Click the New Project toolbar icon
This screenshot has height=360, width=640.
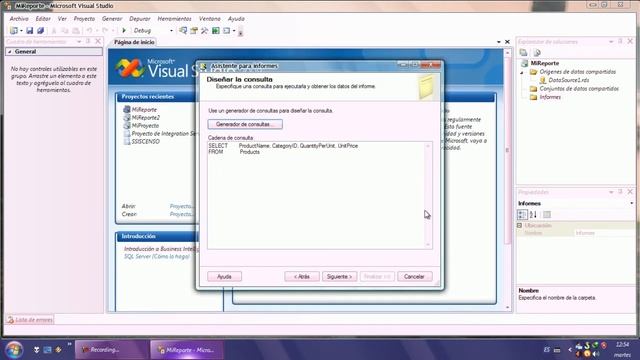pos(13,31)
